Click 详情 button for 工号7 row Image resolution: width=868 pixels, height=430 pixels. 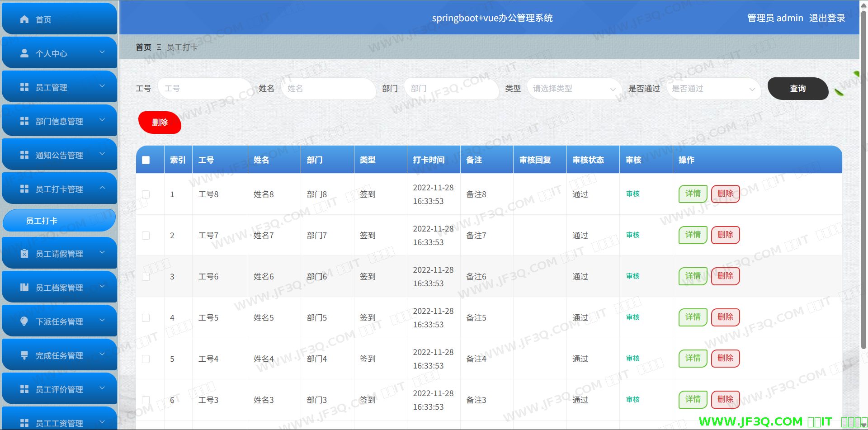point(693,235)
